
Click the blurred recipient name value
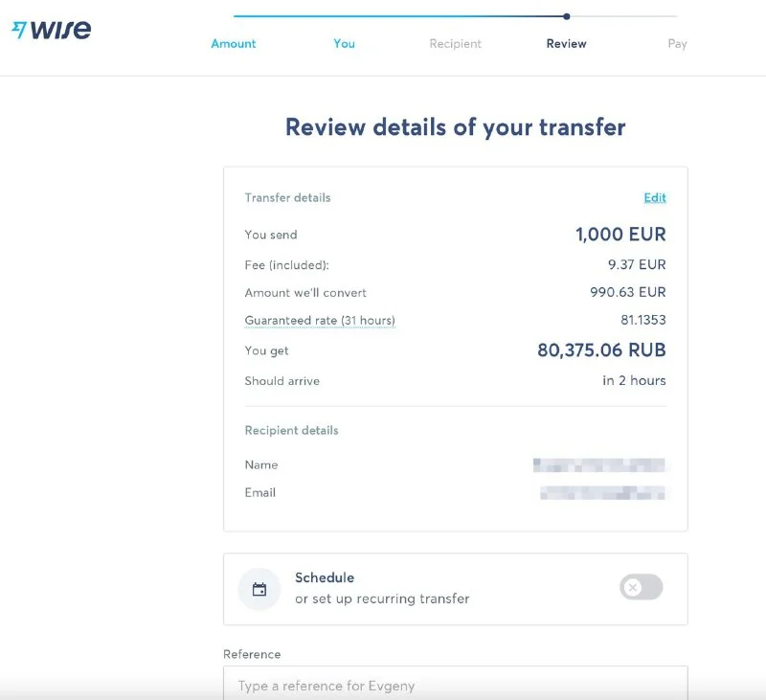click(598, 465)
